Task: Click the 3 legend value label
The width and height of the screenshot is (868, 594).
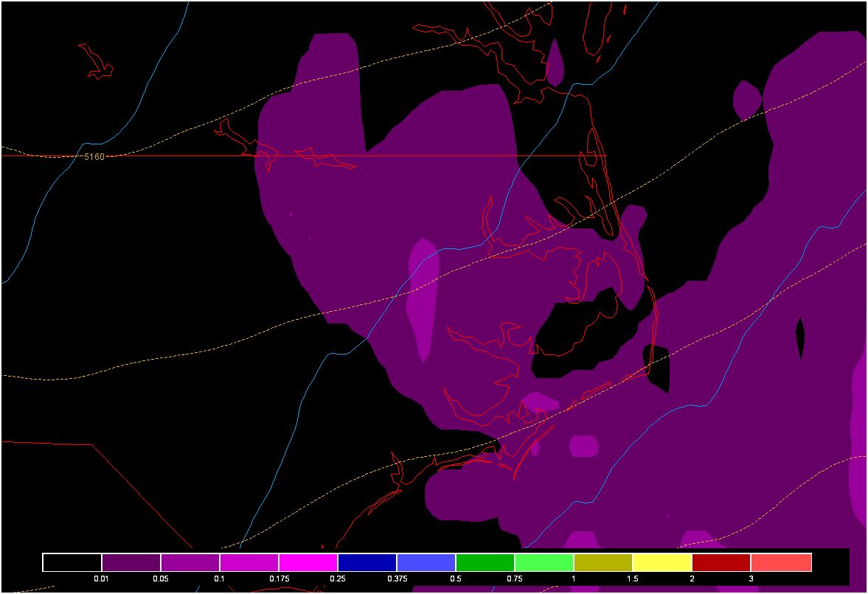Action: click(751, 579)
